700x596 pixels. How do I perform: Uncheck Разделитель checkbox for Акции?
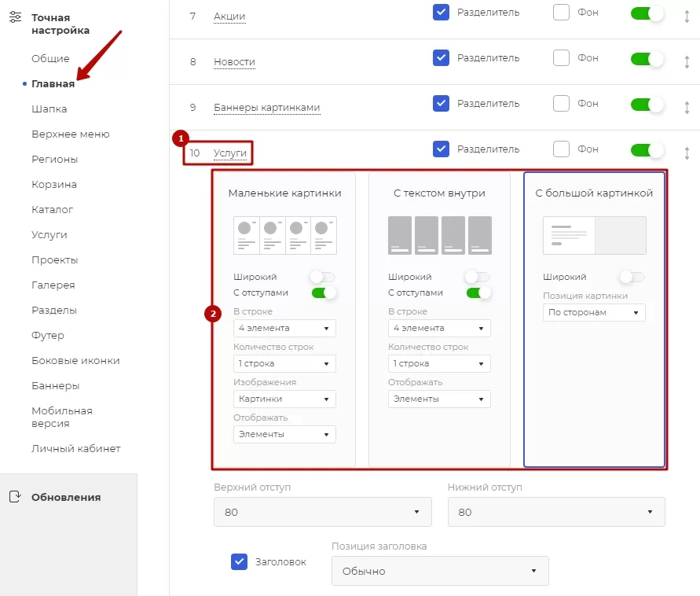441,13
